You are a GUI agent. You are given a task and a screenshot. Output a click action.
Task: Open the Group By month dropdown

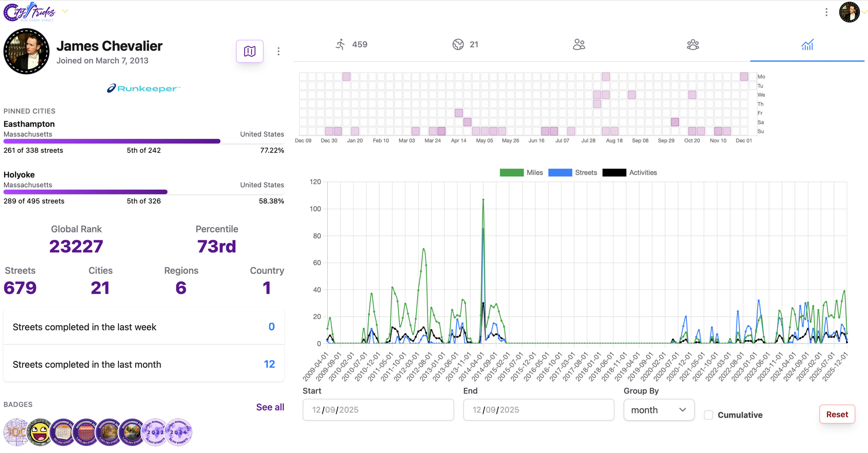click(658, 410)
